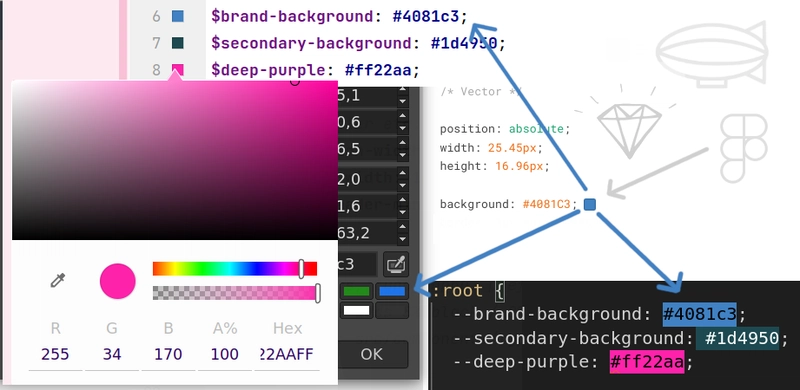Click the pink swatch on line 8
This screenshot has width=800, height=390.
click(x=177, y=69)
